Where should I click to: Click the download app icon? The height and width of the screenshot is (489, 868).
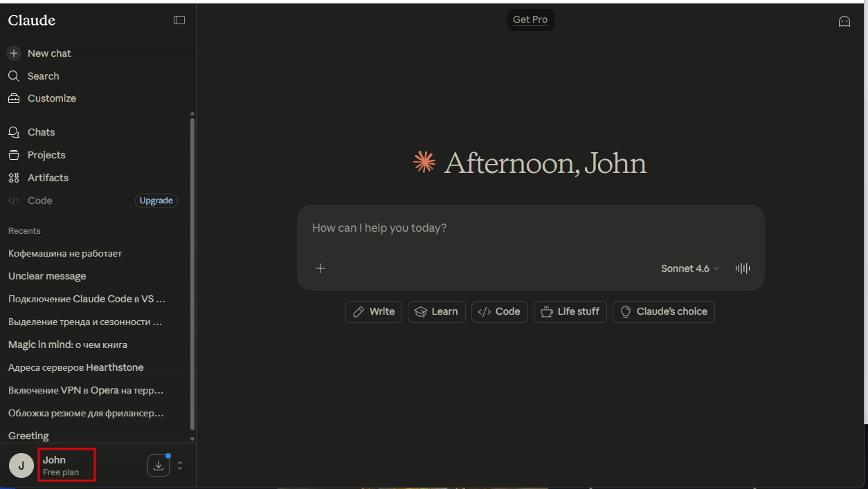tap(159, 465)
